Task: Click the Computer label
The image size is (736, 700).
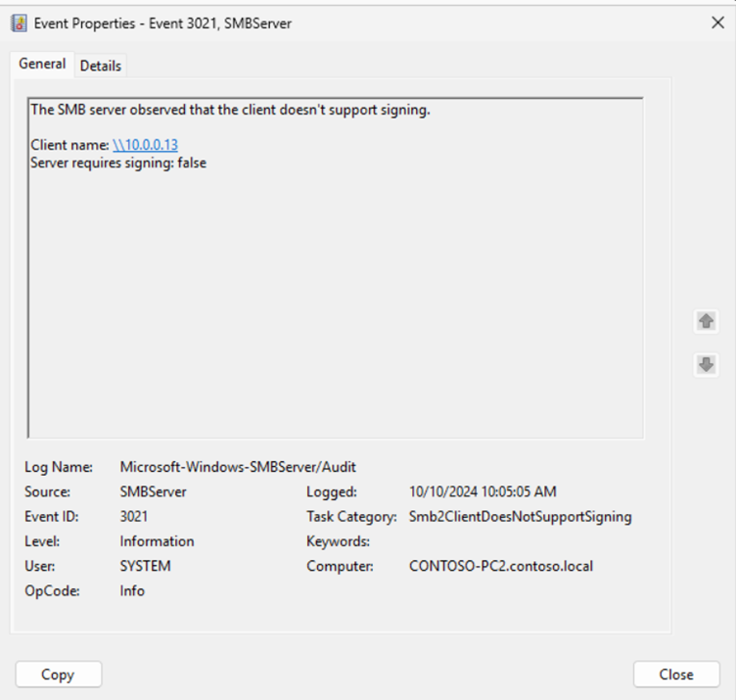Action: point(340,566)
